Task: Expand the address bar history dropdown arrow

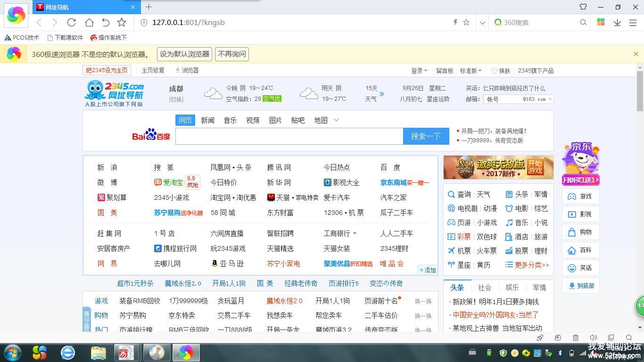Action: pyautogui.click(x=482, y=23)
